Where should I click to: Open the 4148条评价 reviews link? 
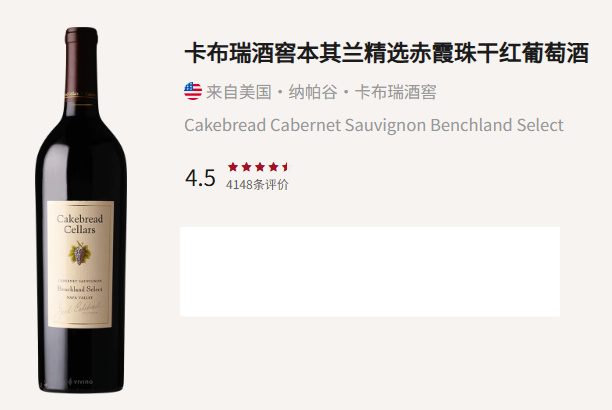257,184
